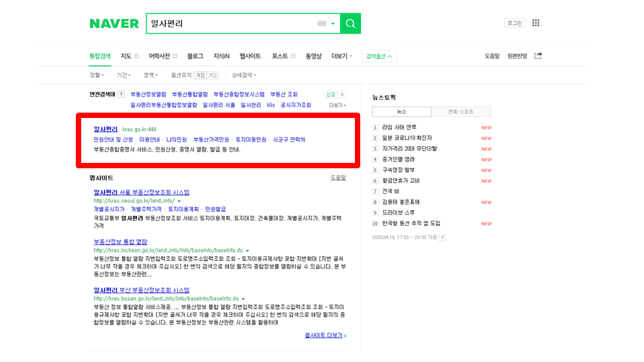Viewport: 644px width, 362px height.
Task: Click the 웹사이트 더보기 link
Action: click(325, 335)
